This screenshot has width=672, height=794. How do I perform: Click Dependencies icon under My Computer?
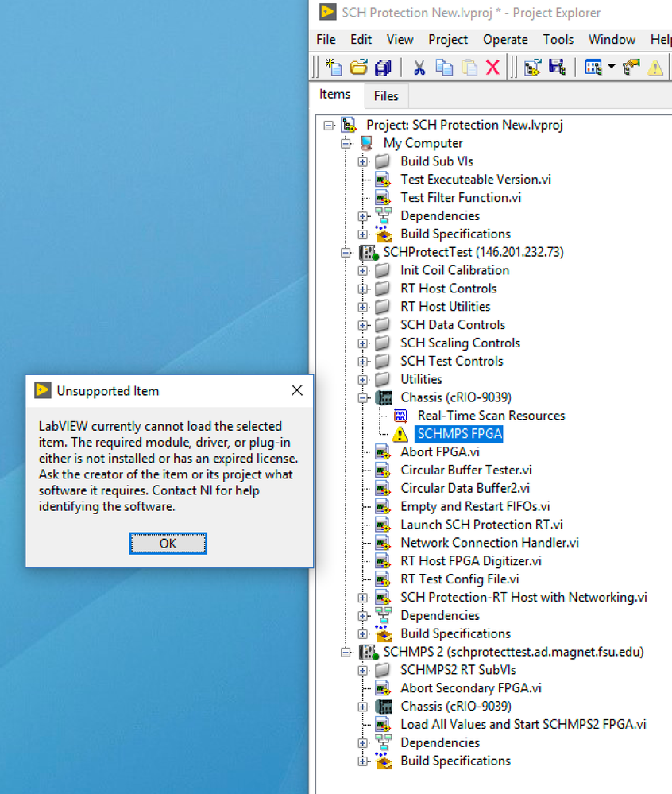tap(384, 215)
